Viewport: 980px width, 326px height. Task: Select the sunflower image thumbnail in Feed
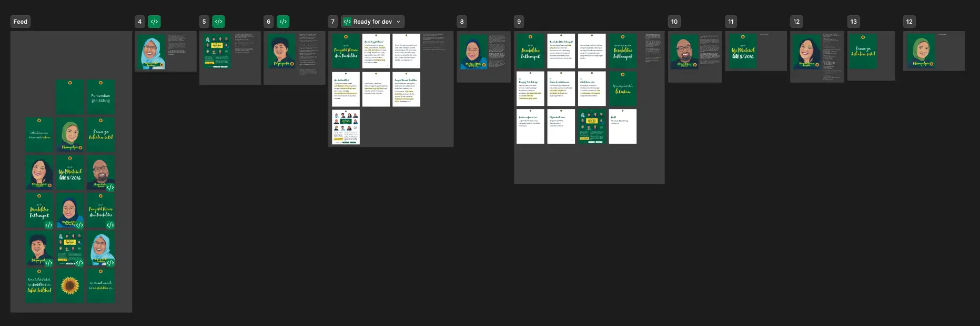(x=70, y=285)
